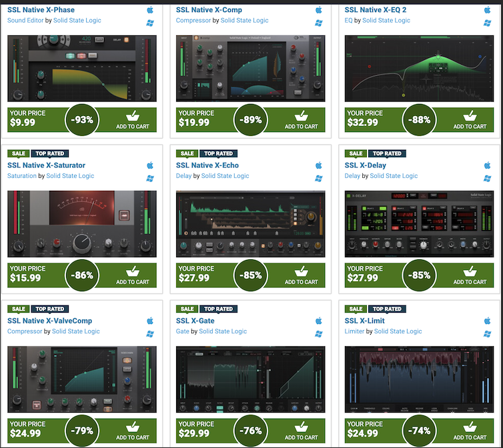Screen dimensions: 503x448
Task: Add SSL X-Delay to cart
Action: [x=470, y=275]
